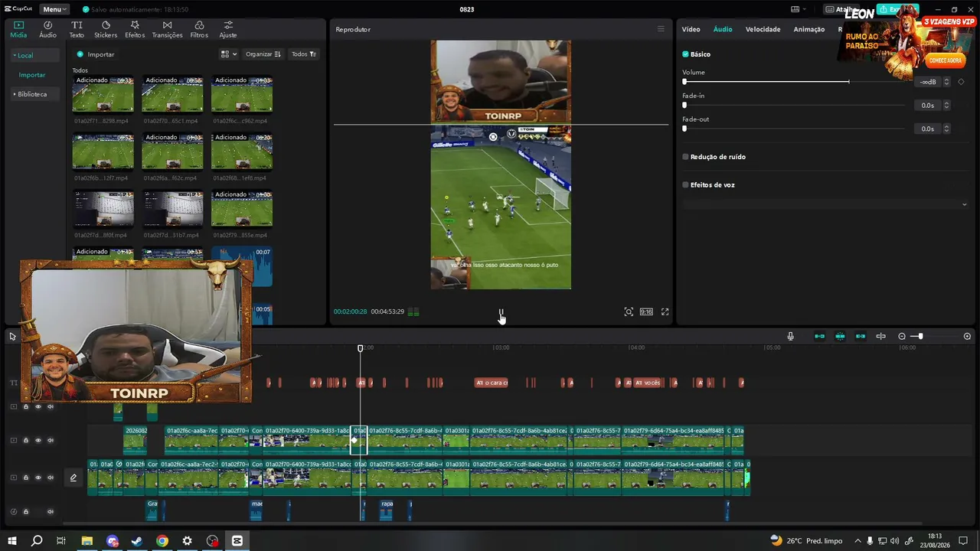Open File Explorer from the taskbar
The width and height of the screenshot is (980, 551).
pos(87,540)
